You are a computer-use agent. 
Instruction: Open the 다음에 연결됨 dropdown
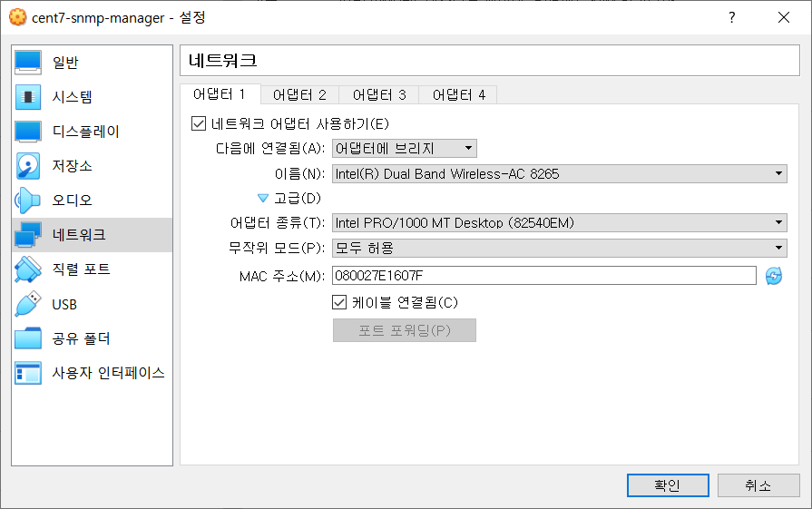pyautogui.click(x=404, y=149)
